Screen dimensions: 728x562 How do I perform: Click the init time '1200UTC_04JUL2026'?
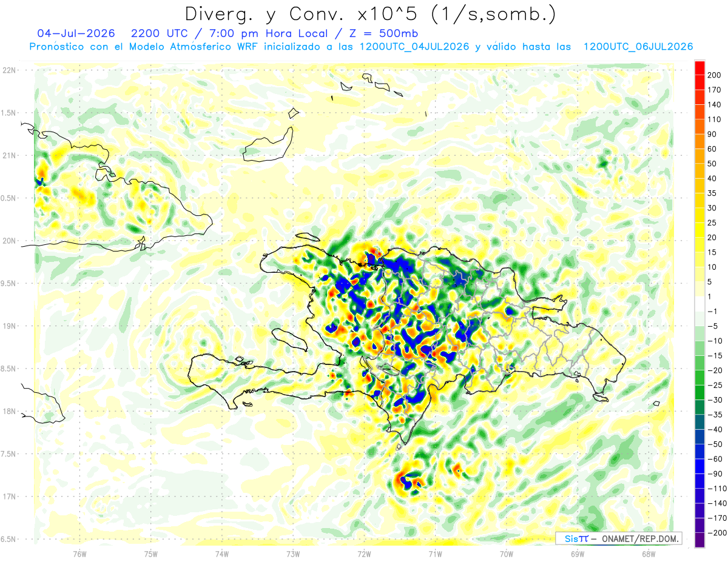point(414,47)
